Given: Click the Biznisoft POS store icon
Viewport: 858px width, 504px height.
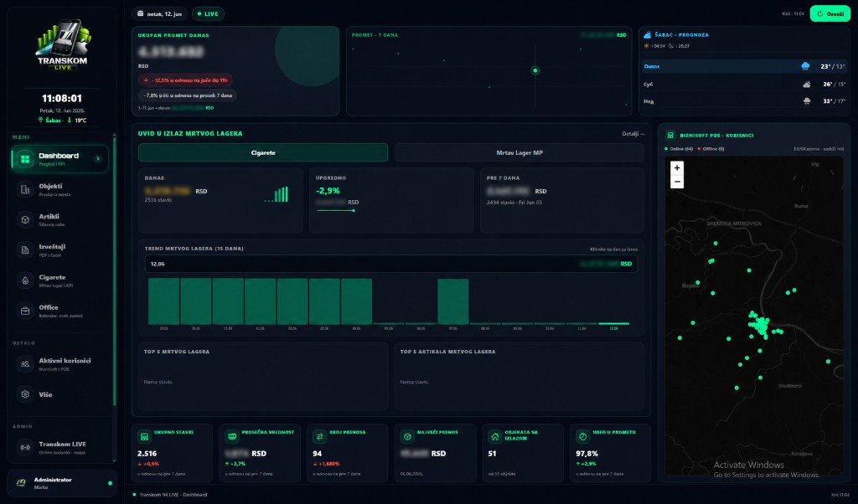Looking at the screenshot, I should pos(670,135).
